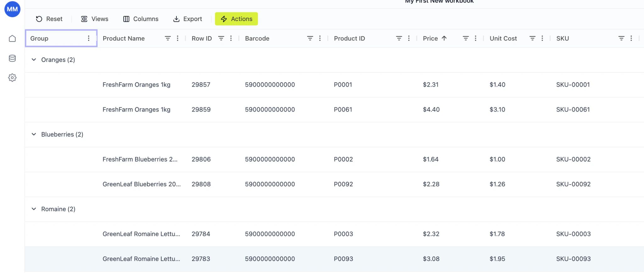The width and height of the screenshot is (644, 273).
Task: Sort by Group column header
Action: (39, 38)
